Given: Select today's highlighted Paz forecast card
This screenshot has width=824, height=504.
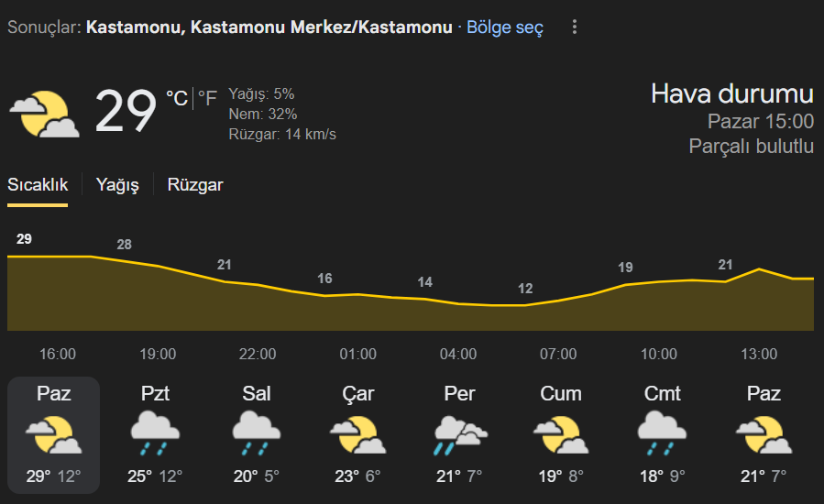Looking at the screenshot, I should point(53,435).
